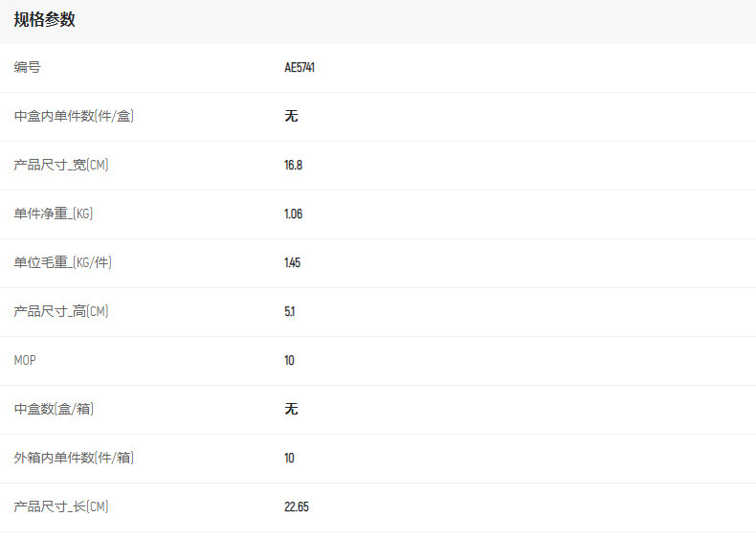
Task: Click the 编号 row label
Action: coord(28,68)
